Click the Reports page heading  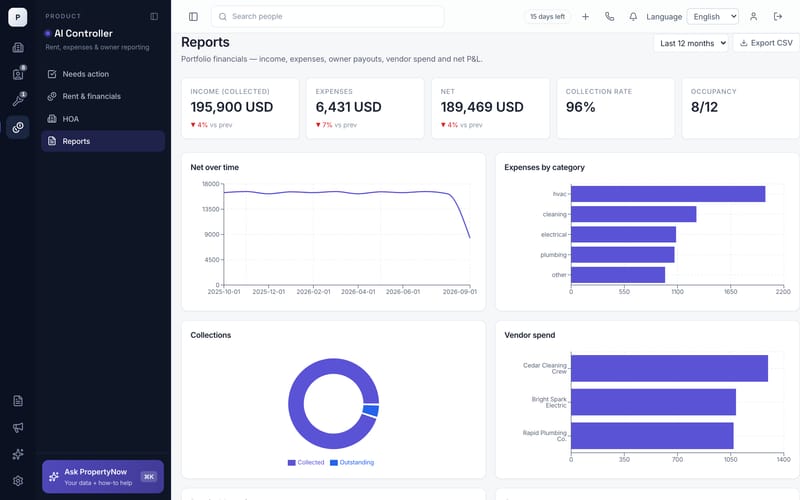coord(205,42)
